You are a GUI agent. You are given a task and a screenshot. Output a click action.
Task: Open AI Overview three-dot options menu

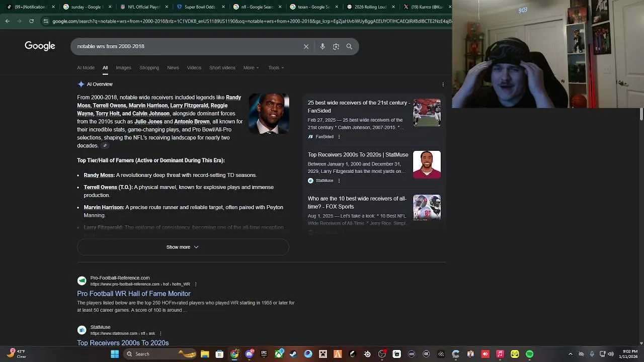coord(443,84)
